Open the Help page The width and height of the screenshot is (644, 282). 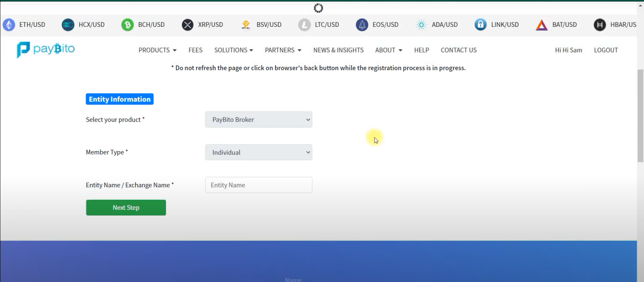tap(421, 50)
